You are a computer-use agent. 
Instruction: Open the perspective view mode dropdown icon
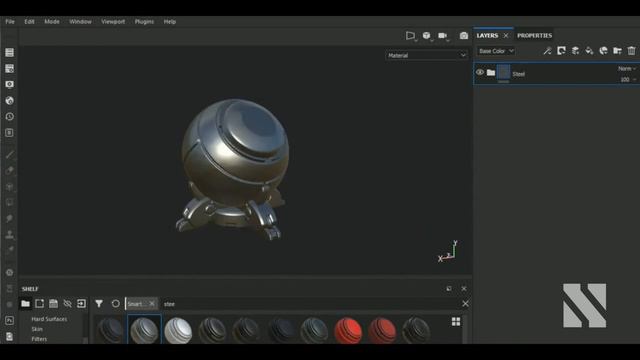pos(411,36)
